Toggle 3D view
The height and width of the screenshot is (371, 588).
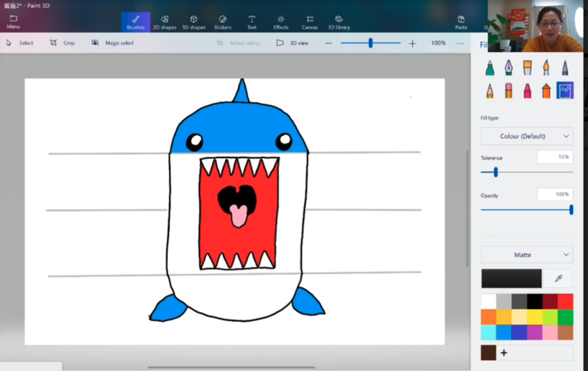click(x=292, y=43)
